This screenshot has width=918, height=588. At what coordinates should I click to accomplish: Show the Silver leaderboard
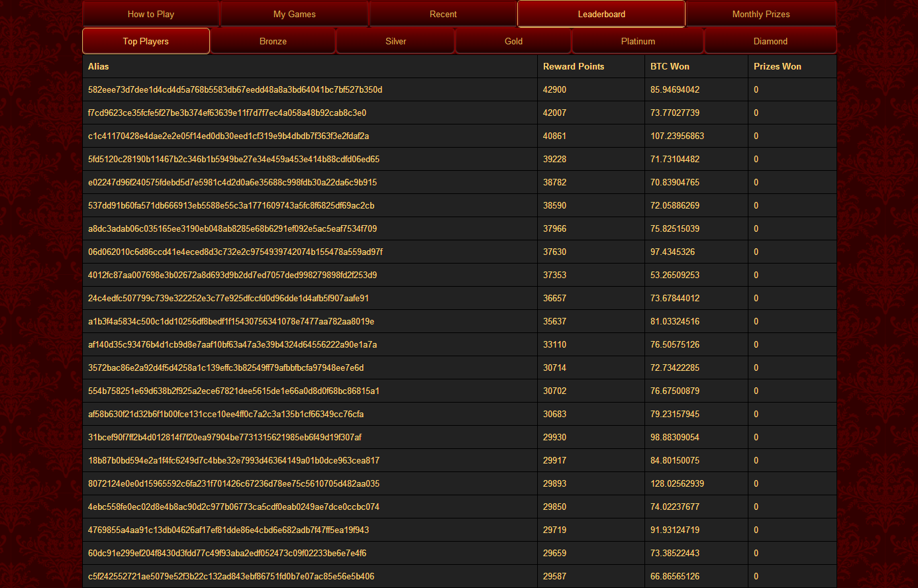(x=395, y=41)
